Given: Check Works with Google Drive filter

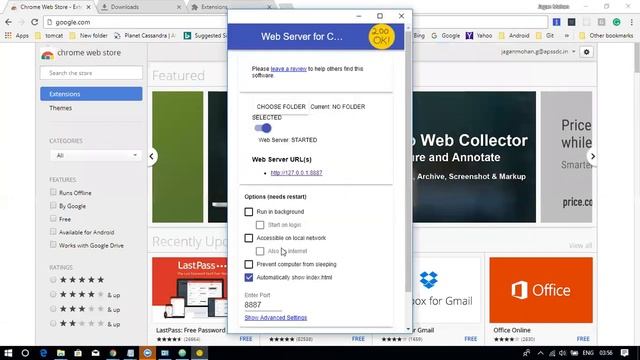Looking at the screenshot, I should pyautogui.click(x=53, y=245).
